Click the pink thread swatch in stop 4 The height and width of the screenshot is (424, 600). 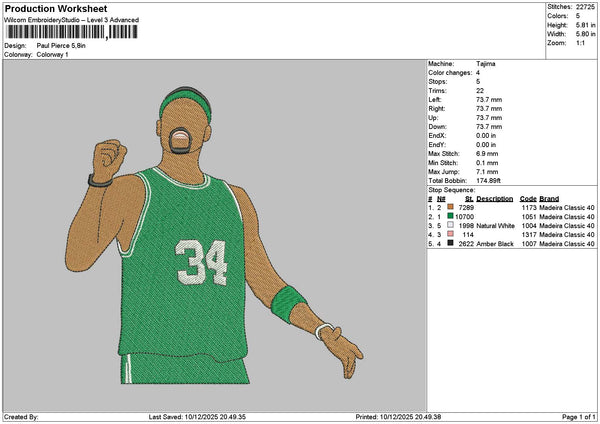point(450,234)
